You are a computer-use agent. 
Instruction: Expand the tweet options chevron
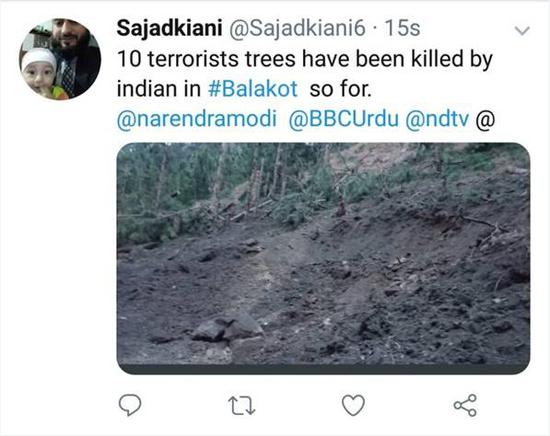pos(522,31)
